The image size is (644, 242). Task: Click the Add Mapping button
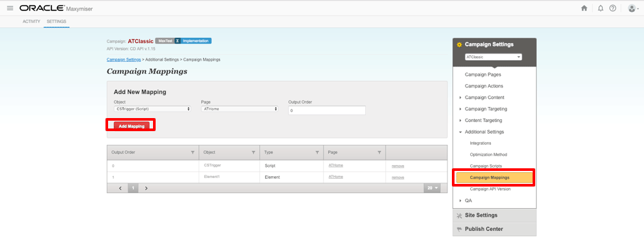pyautogui.click(x=132, y=127)
